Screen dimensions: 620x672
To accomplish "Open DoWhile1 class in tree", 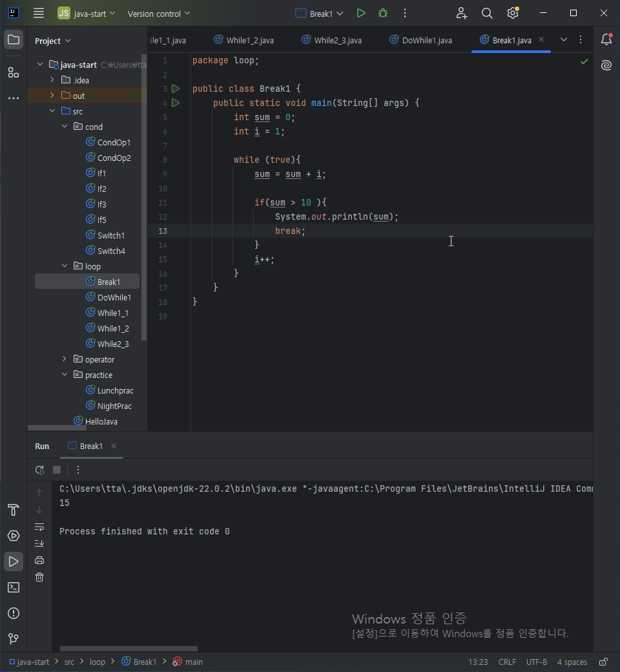I will pyautogui.click(x=109, y=297).
